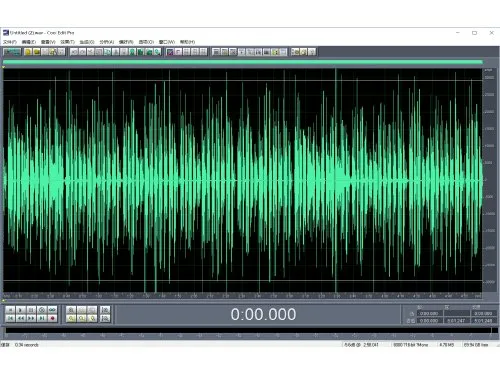Click the selection begin time field
This screenshot has height=375, width=500.
click(429, 313)
